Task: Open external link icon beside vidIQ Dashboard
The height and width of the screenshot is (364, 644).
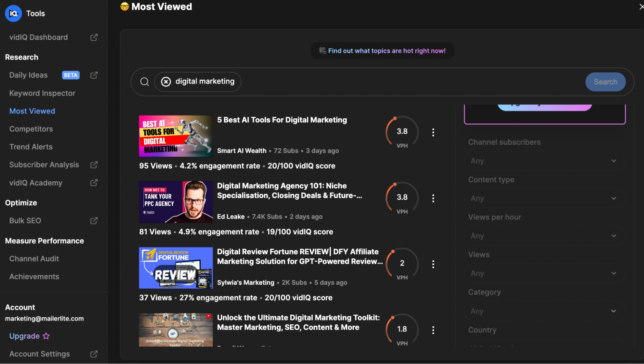Action: [x=94, y=37]
